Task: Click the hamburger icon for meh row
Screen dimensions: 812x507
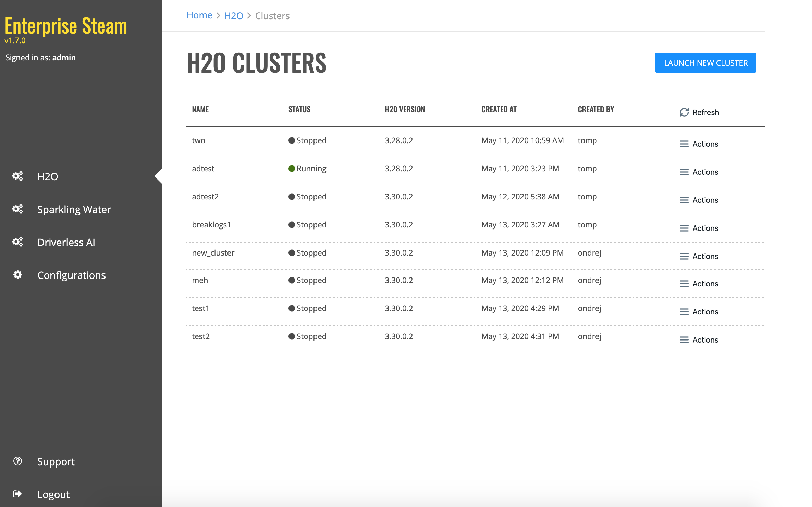Action: coord(684,284)
